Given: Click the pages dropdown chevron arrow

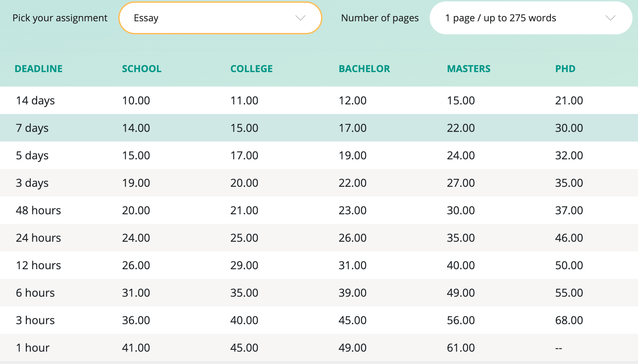Looking at the screenshot, I should 610,18.
